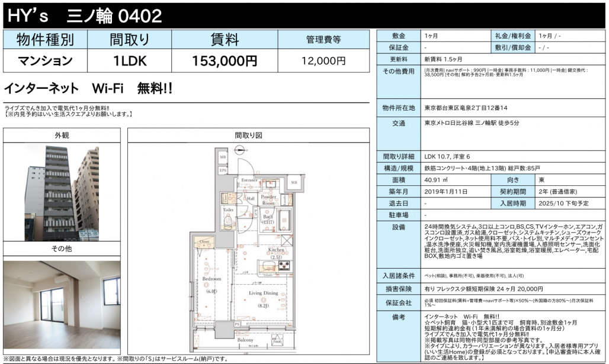This screenshot has width=609, height=364.
Task: Click the MB box right of Powder Room
Action: pos(293,182)
